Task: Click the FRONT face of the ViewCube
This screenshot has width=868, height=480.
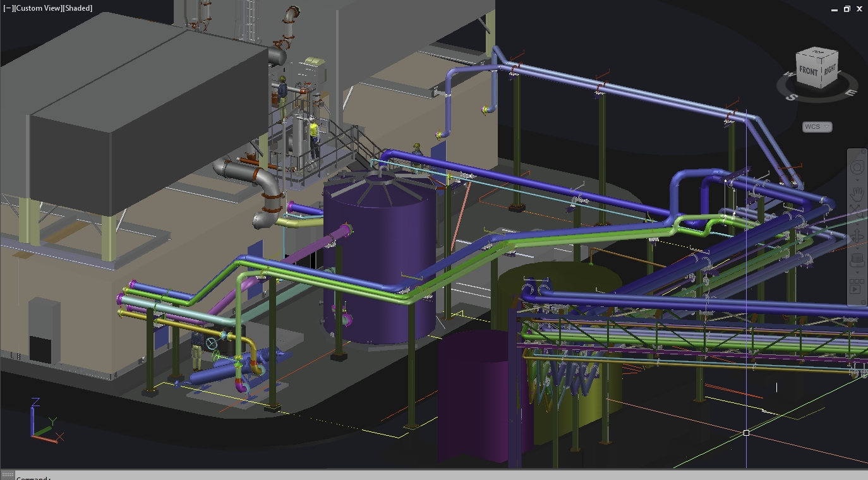Action: [x=808, y=71]
